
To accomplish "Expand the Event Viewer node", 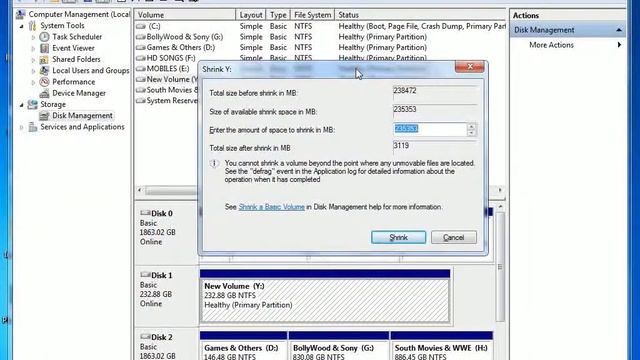I will pyautogui.click(x=33, y=49).
